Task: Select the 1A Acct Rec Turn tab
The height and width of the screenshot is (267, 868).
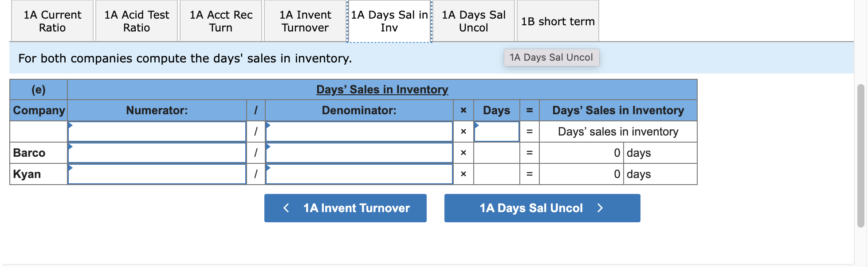Action: tap(220, 20)
